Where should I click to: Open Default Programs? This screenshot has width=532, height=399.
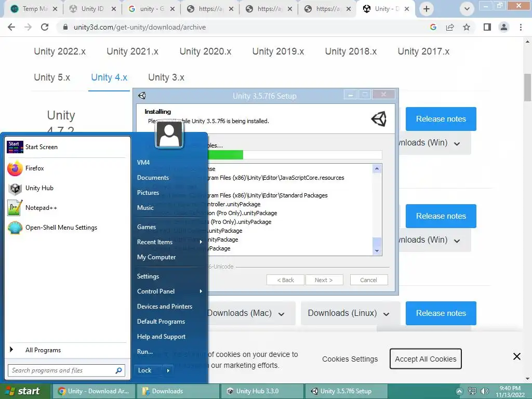coord(161,322)
